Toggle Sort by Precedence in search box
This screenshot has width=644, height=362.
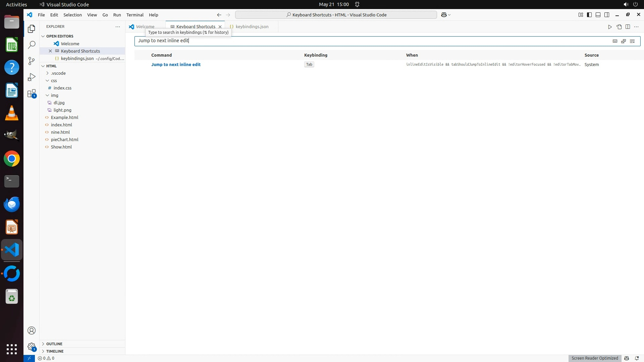coord(624,41)
